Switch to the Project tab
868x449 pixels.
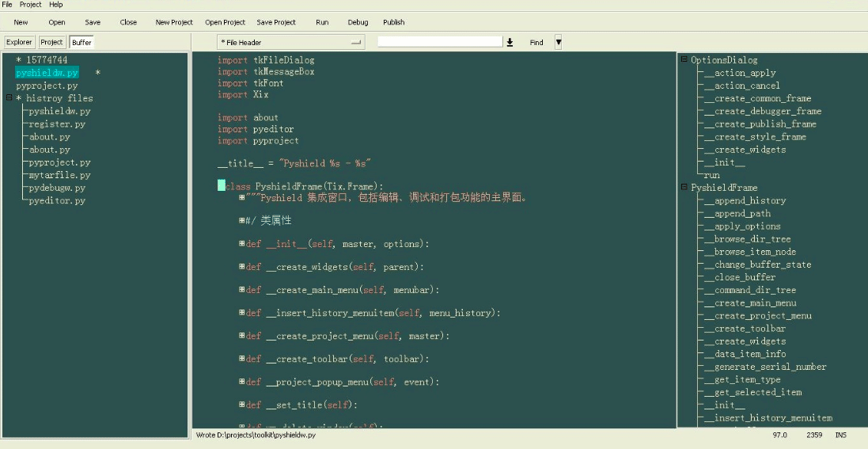(52, 42)
